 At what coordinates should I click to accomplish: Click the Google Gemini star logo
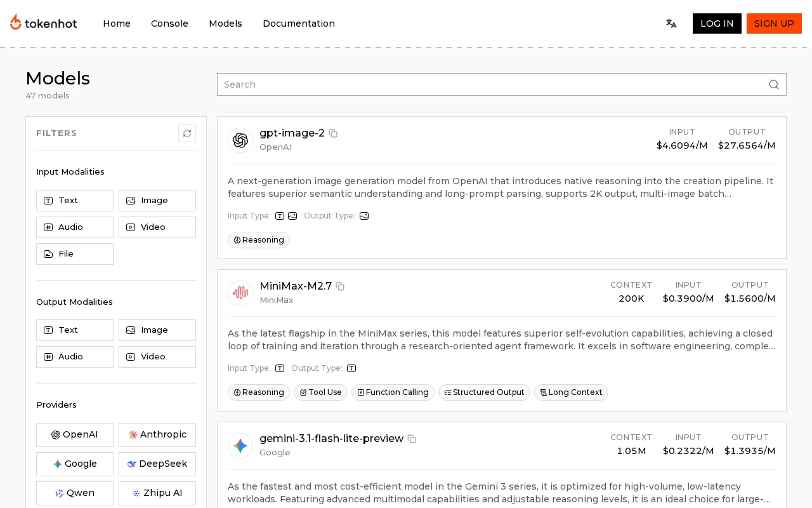(x=240, y=446)
